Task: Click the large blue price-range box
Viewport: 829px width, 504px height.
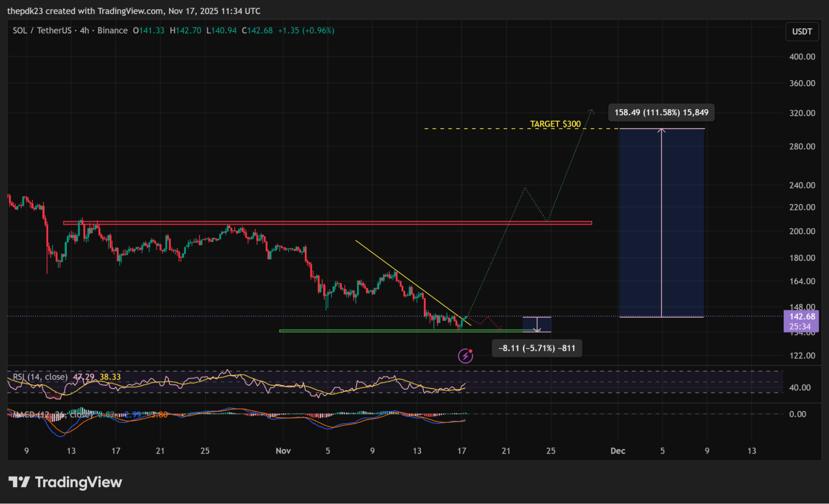Action: tap(641, 224)
